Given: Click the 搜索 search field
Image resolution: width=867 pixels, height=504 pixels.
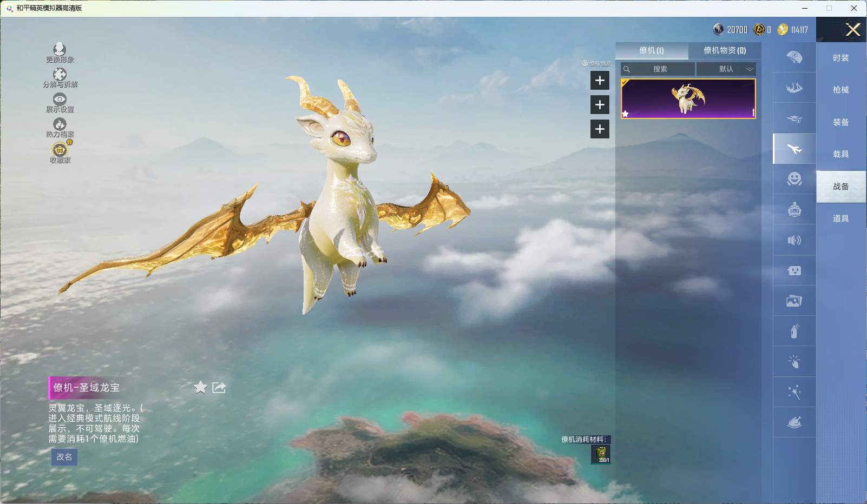Looking at the screenshot, I should [659, 69].
